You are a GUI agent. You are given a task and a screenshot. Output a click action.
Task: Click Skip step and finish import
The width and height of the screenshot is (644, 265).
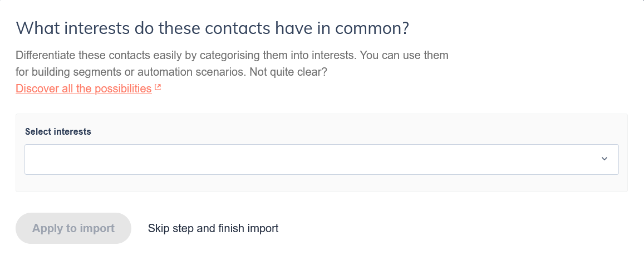point(213,228)
